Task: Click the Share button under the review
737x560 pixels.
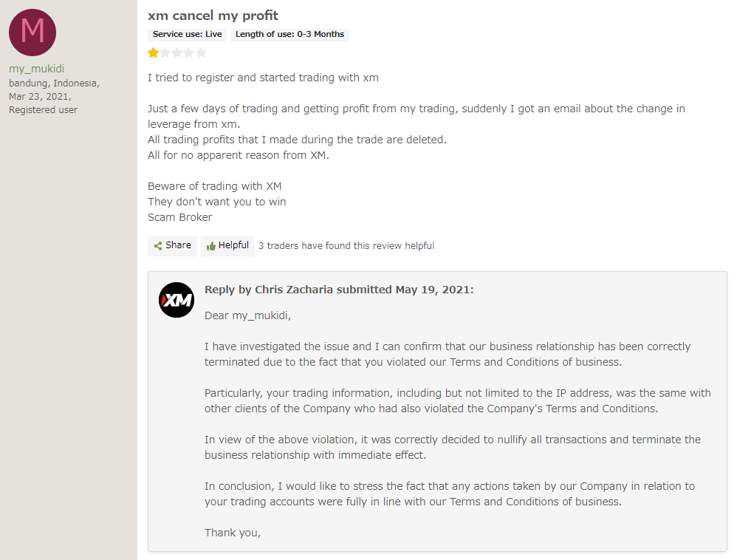Action: [172, 245]
